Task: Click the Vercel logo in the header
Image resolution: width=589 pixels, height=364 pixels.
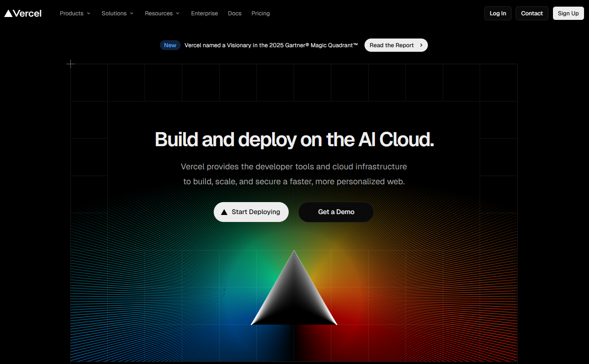Action: click(x=23, y=13)
